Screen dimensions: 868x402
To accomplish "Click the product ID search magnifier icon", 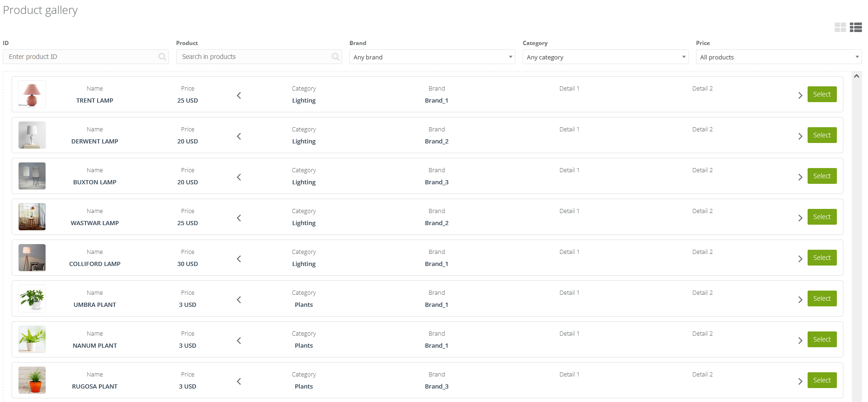I will 162,57.
